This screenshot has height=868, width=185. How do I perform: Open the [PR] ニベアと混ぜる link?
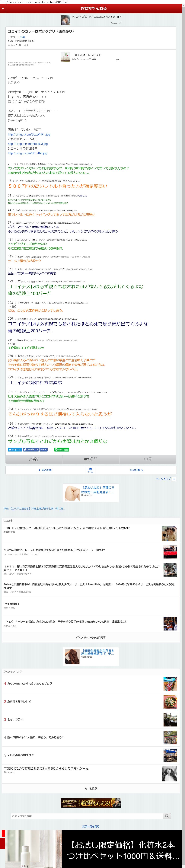pos(34,509)
